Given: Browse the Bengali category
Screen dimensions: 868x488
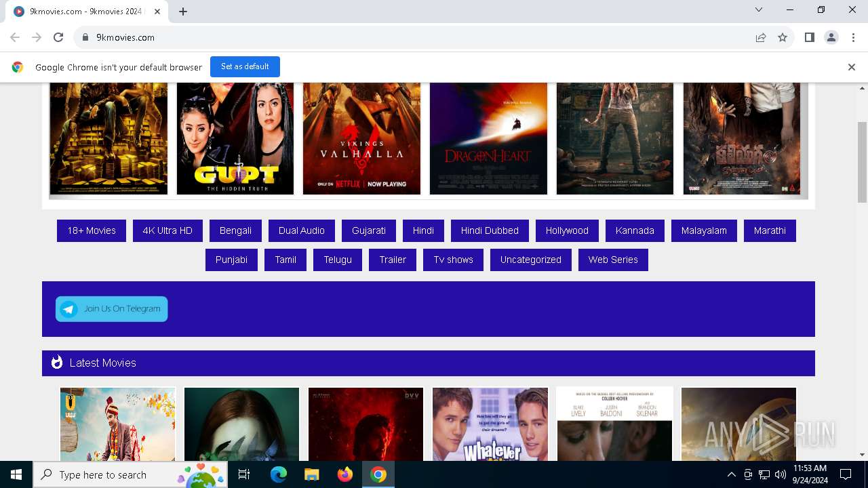Looking at the screenshot, I should coord(235,230).
